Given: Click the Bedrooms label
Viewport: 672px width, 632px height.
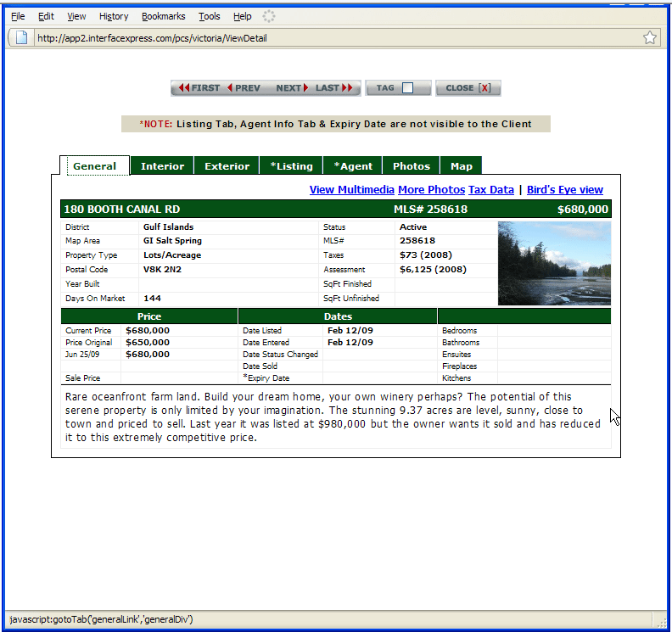Looking at the screenshot, I should pyautogui.click(x=459, y=330).
